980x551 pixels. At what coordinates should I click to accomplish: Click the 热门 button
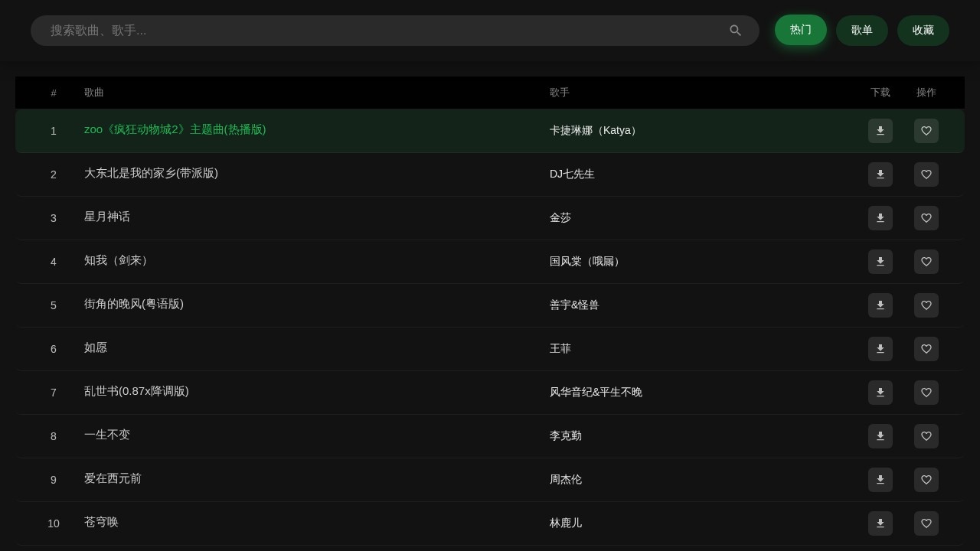pyautogui.click(x=801, y=30)
